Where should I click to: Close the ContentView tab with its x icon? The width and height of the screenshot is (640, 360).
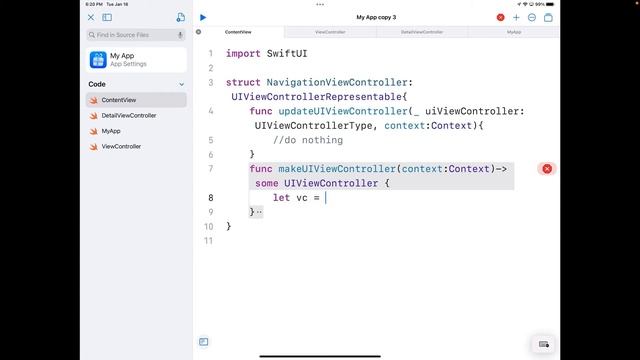coord(198,32)
